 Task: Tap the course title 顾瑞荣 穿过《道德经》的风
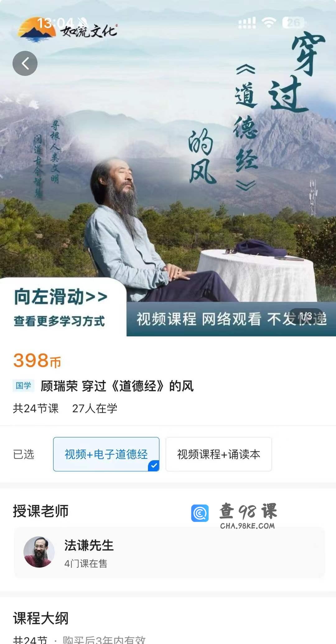coord(117,386)
